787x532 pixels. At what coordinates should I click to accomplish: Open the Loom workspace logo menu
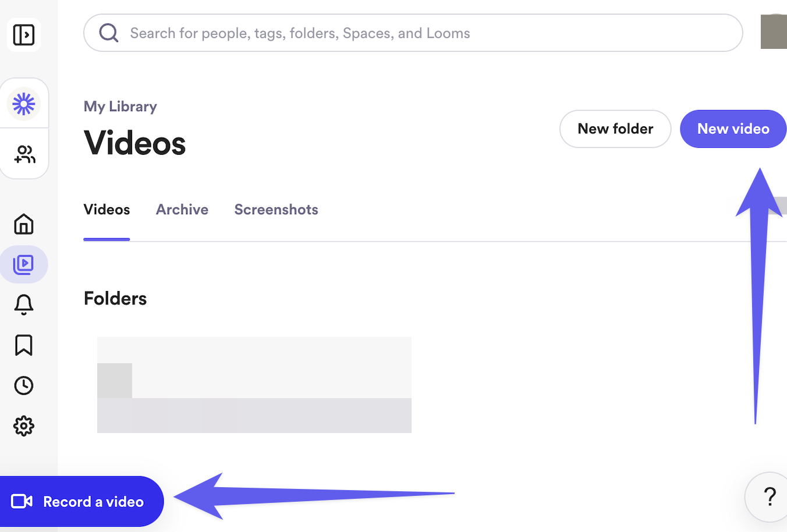(24, 104)
